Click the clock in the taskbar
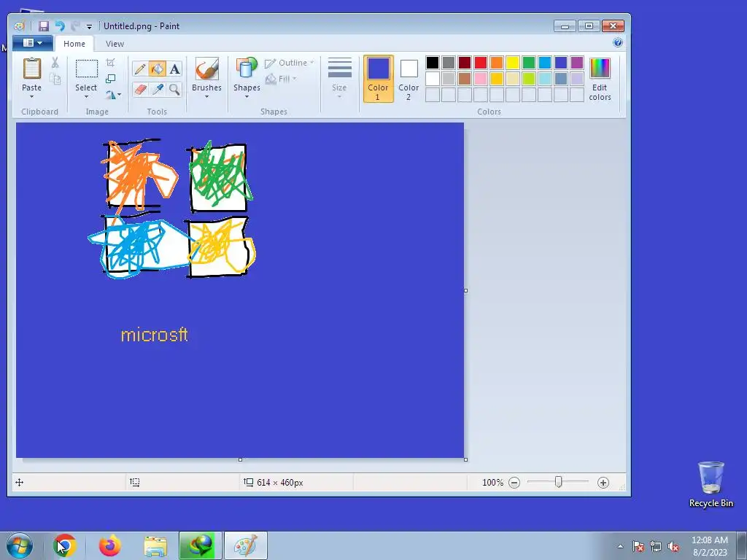 pyautogui.click(x=709, y=546)
